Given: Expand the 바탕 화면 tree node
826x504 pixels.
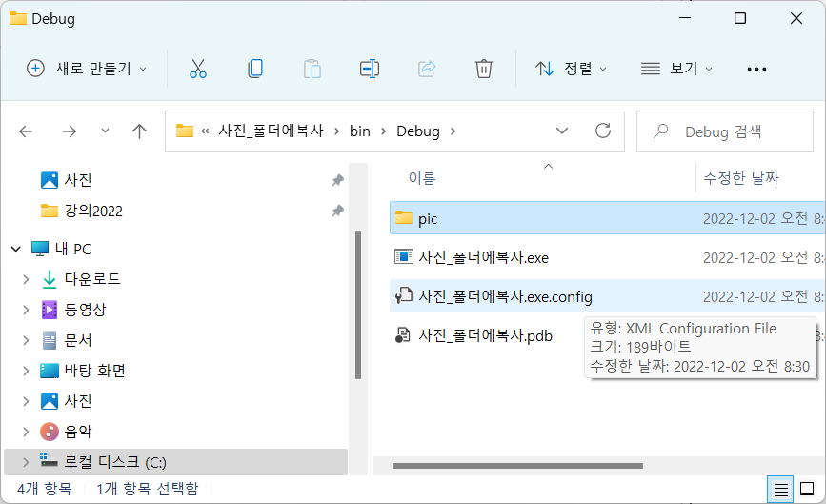Looking at the screenshot, I should coord(26,371).
